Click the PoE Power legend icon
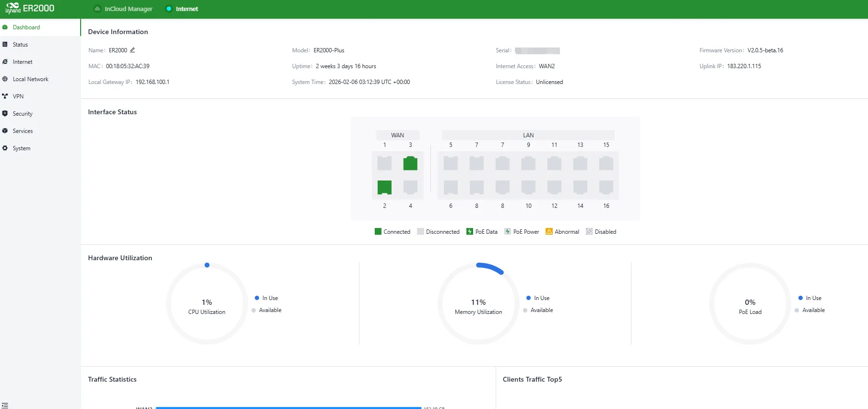868x409 pixels. click(508, 231)
